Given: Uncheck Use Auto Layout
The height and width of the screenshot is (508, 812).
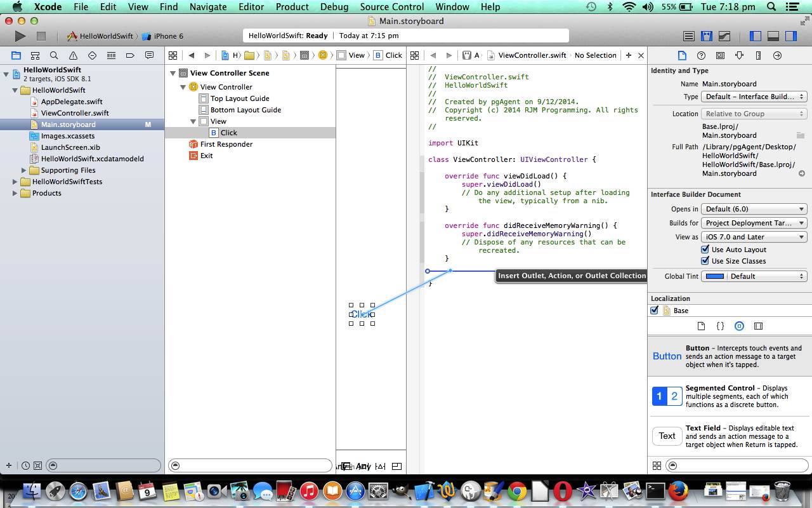Looking at the screenshot, I should click(705, 250).
